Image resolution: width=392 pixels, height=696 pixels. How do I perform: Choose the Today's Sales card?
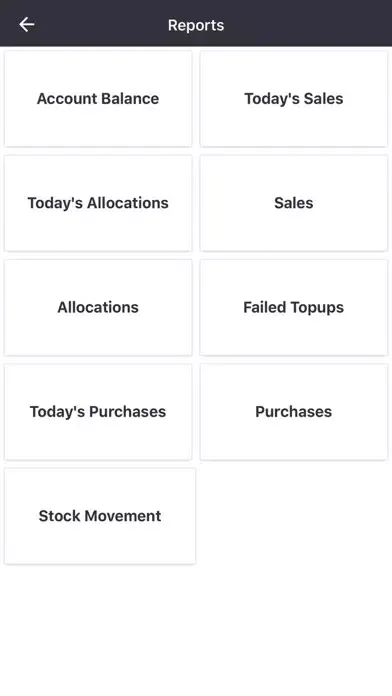293,99
